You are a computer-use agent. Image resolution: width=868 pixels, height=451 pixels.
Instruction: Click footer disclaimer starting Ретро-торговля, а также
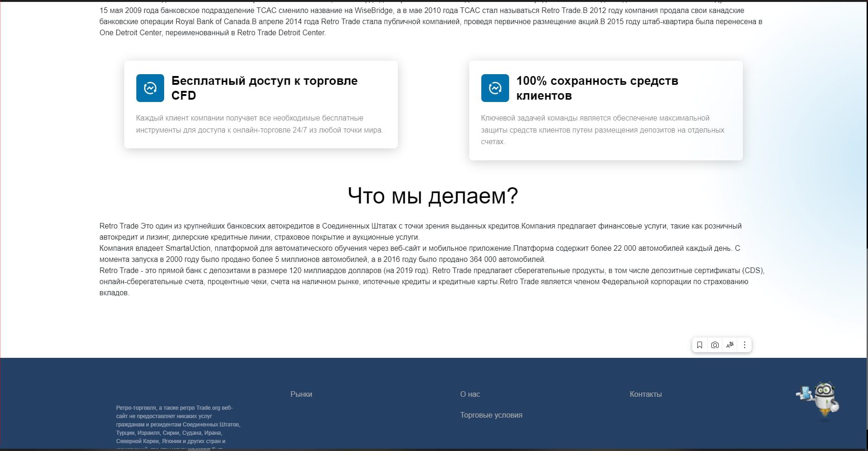pyautogui.click(x=178, y=427)
